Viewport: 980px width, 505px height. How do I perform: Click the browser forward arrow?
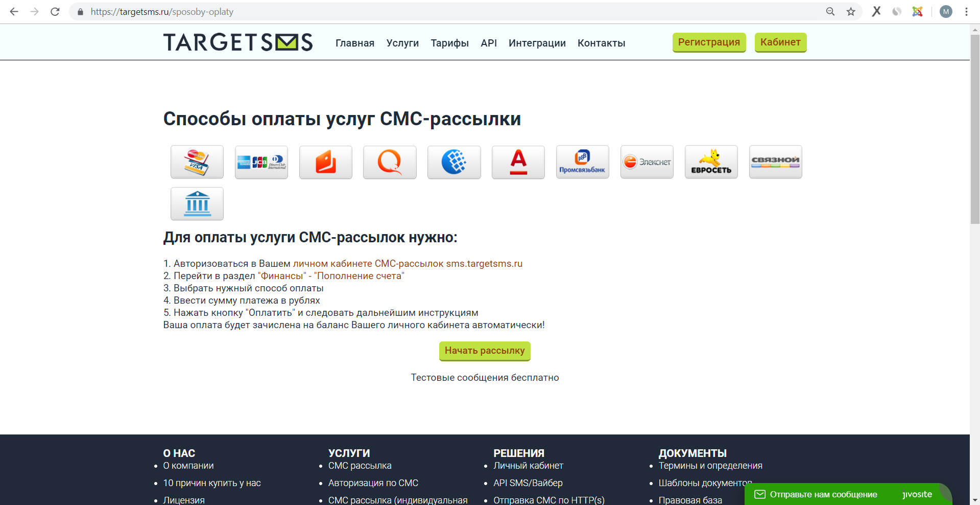(x=35, y=12)
